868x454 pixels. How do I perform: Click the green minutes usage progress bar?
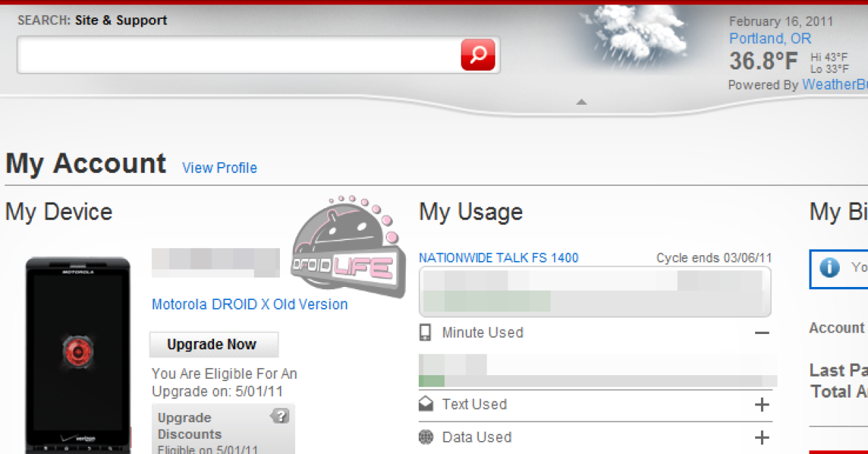[432, 381]
